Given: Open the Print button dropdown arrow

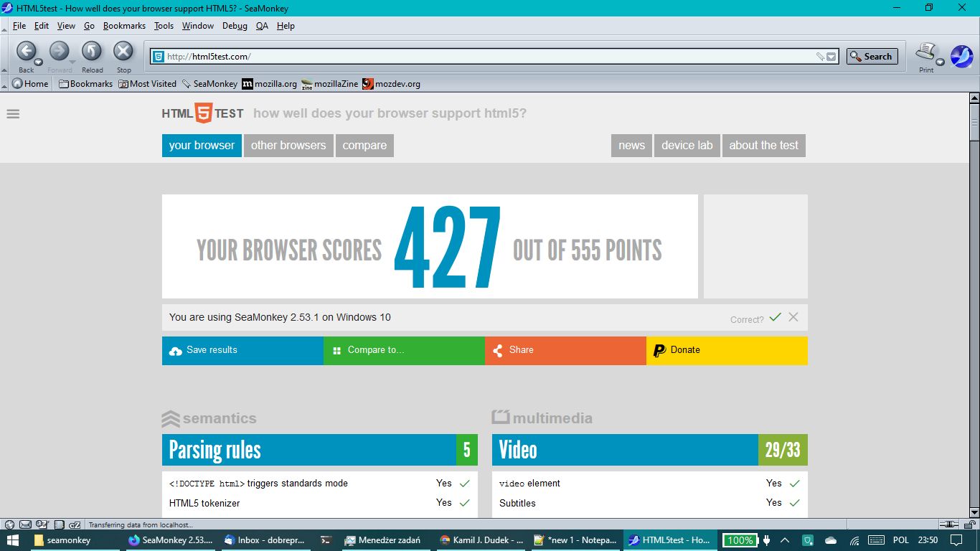Looking at the screenshot, I should coord(940,62).
